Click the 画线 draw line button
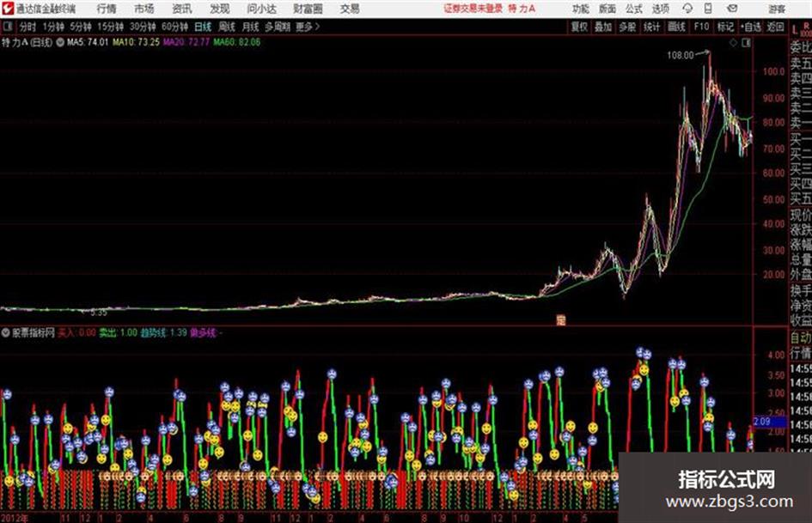The height and width of the screenshot is (523, 812). (676, 27)
